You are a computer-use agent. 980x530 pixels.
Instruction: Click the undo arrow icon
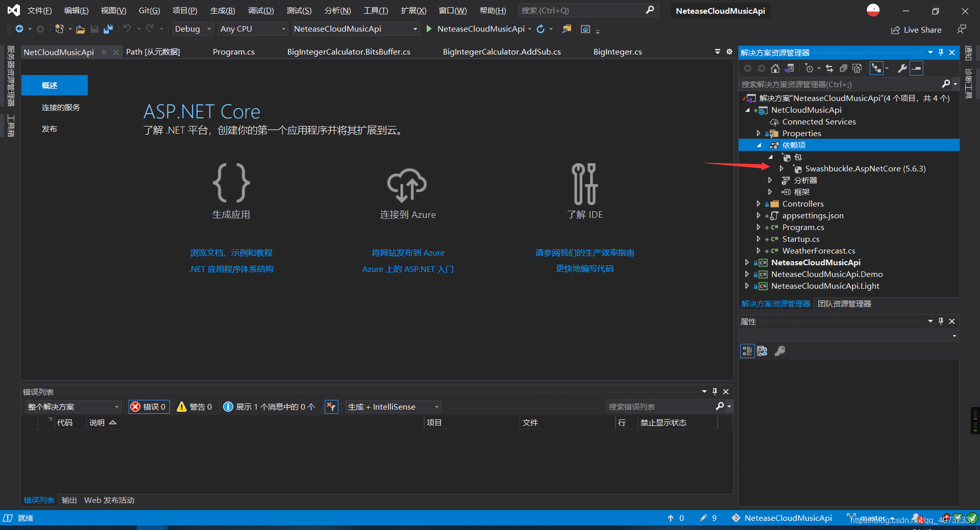click(x=127, y=29)
